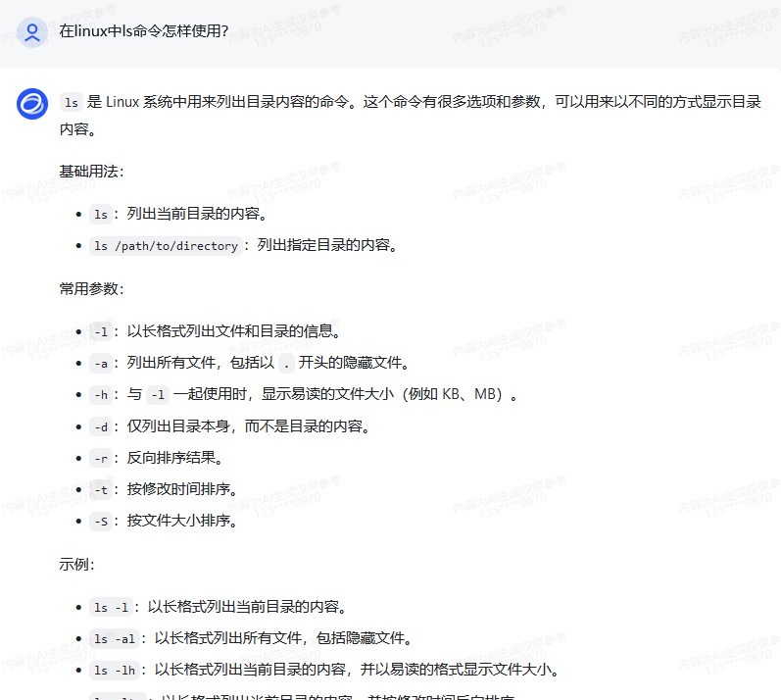The height and width of the screenshot is (700, 781).
Task: Click the "-t" parameter code tag
Action: pyautogui.click(x=101, y=489)
